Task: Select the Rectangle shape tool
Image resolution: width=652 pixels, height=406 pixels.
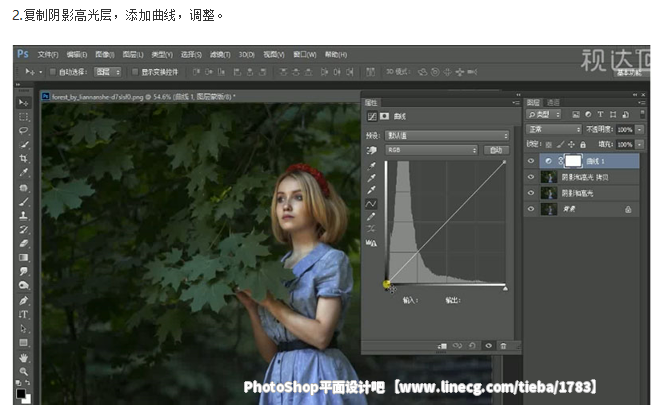Action: tap(23, 343)
